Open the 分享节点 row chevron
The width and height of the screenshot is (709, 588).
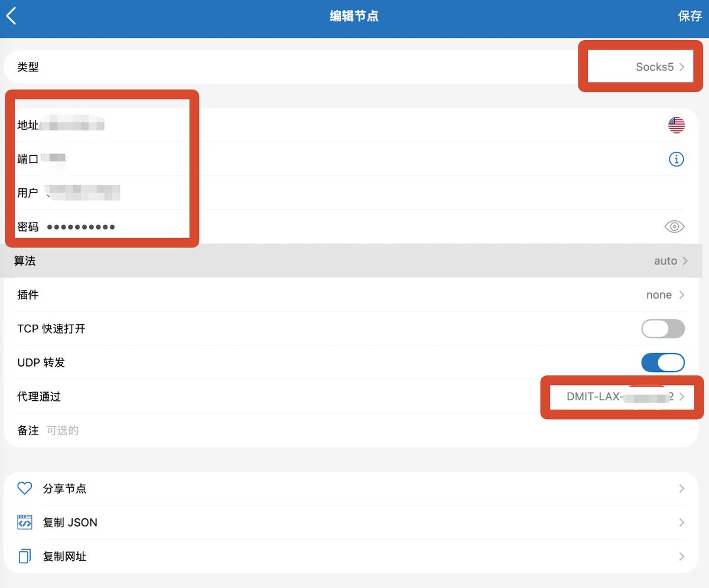(x=681, y=489)
